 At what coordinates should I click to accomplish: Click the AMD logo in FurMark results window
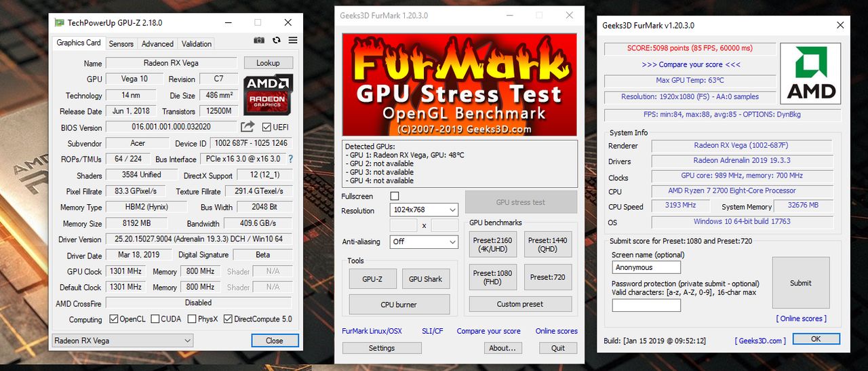(810, 73)
